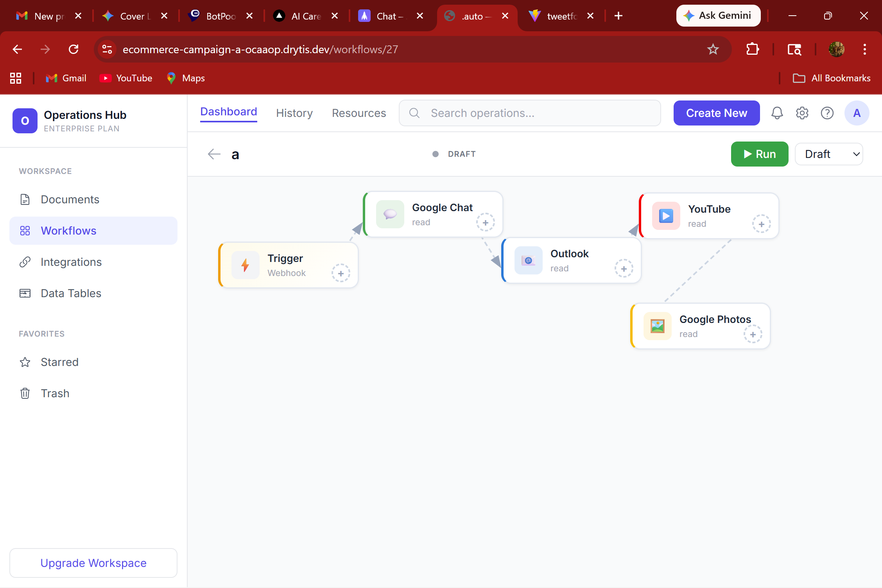This screenshot has width=882, height=588.
Task: Open the Resources tab
Action: point(359,113)
